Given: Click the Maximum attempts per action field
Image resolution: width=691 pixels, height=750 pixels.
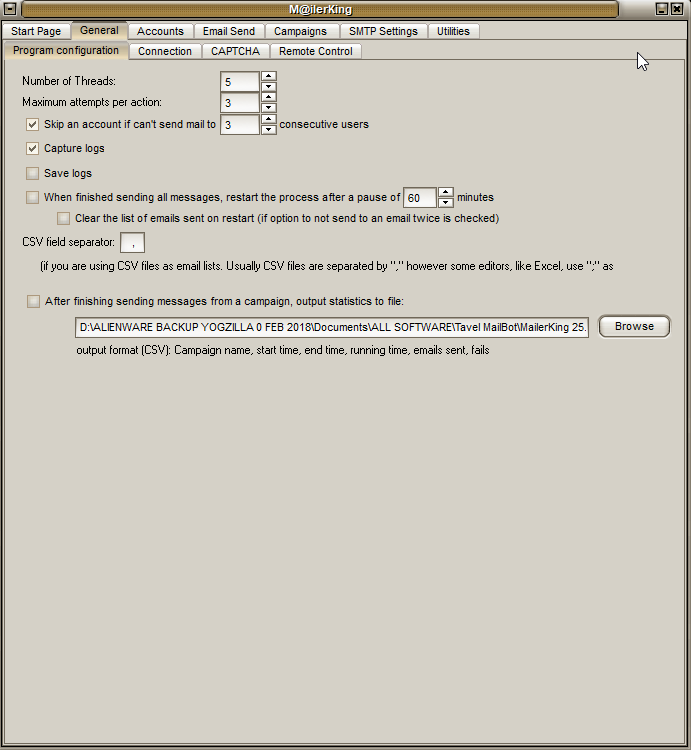Looking at the screenshot, I should click(x=240, y=103).
